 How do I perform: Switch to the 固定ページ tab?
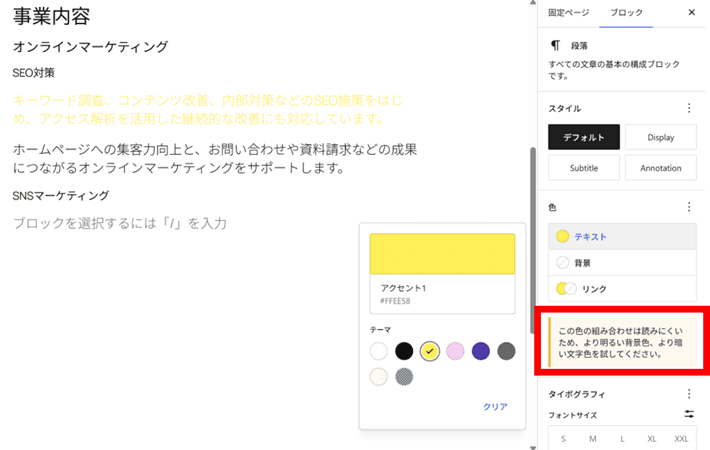click(x=568, y=13)
